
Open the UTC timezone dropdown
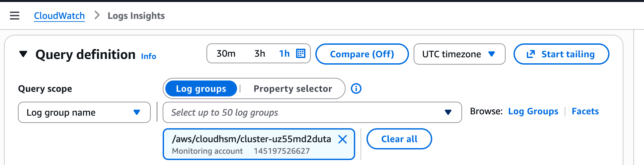[459, 54]
